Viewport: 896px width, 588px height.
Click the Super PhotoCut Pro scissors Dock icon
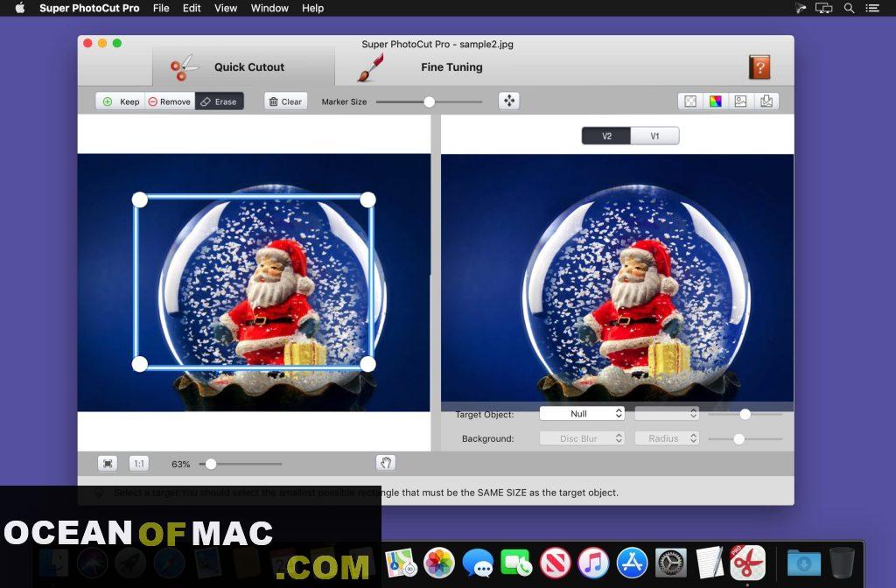pyautogui.click(x=747, y=562)
